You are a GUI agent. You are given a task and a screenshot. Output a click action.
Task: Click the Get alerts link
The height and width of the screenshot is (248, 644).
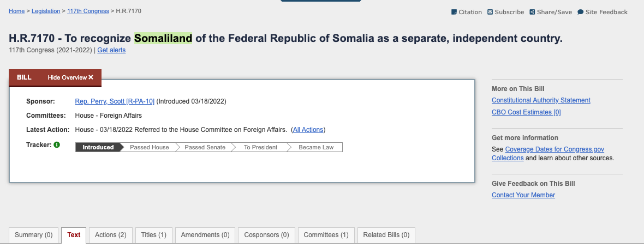[x=111, y=50]
